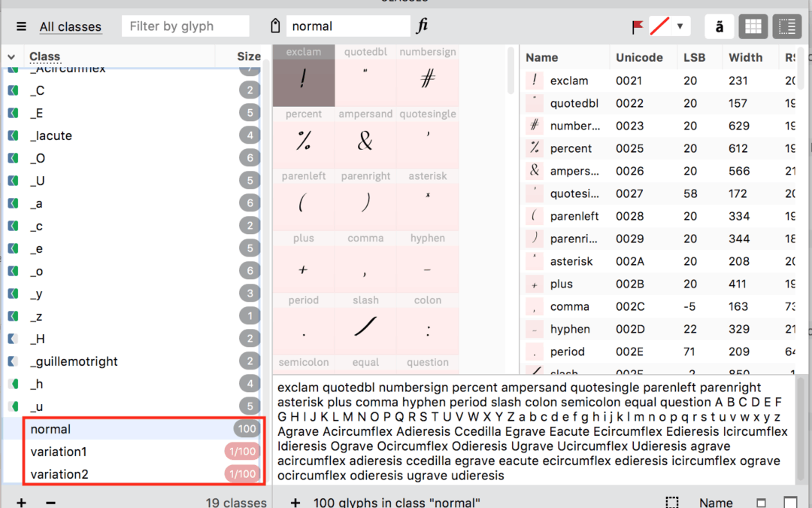The width and height of the screenshot is (812, 508).
Task: Click the red flag icon
Action: pyautogui.click(x=638, y=27)
